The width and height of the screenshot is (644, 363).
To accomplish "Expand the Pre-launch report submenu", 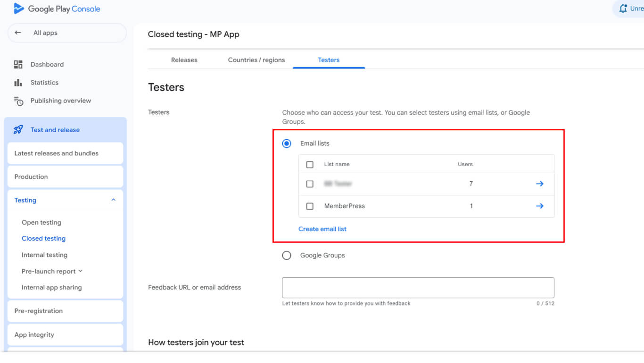I will tap(80, 271).
